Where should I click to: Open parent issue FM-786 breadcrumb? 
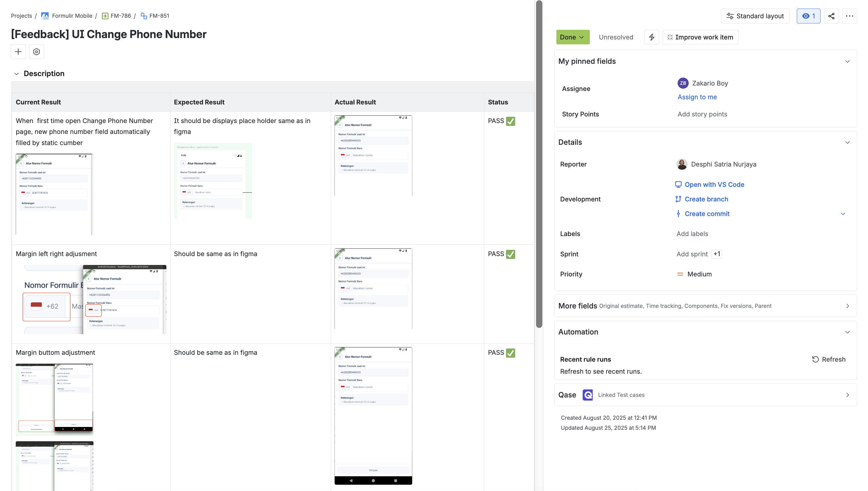click(121, 16)
